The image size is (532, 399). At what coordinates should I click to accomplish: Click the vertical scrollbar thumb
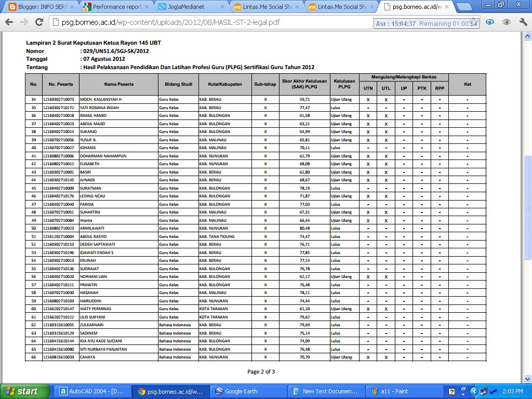click(x=527, y=207)
